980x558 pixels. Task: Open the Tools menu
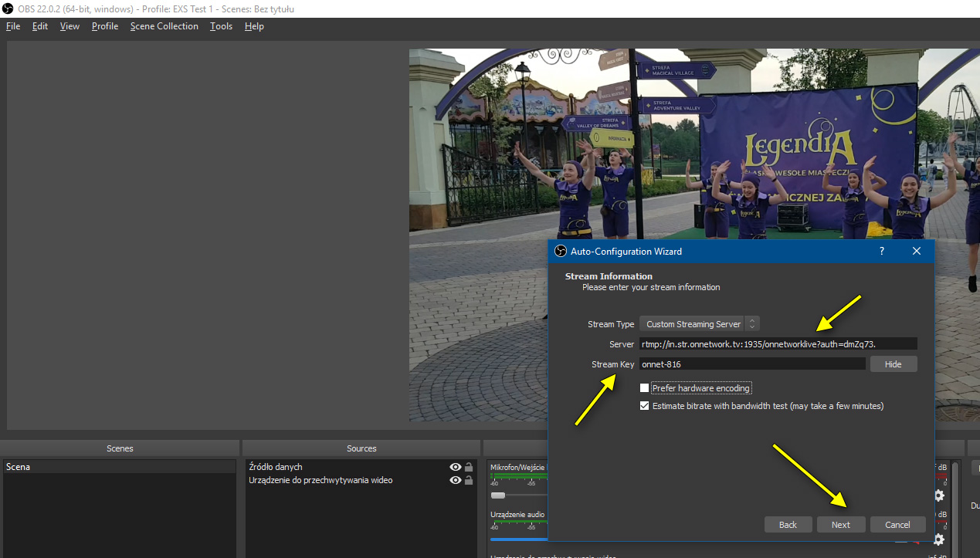pyautogui.click(x=221, y=26)
